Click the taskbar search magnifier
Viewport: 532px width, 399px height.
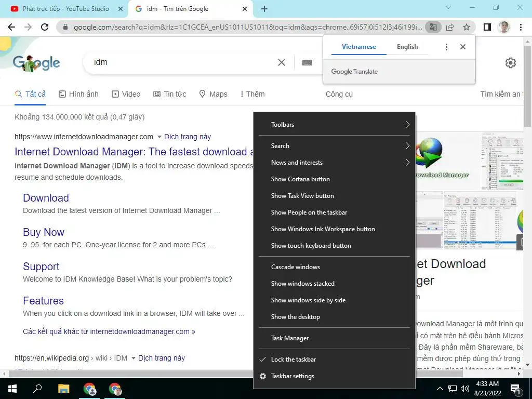click(x=37, y=389)
